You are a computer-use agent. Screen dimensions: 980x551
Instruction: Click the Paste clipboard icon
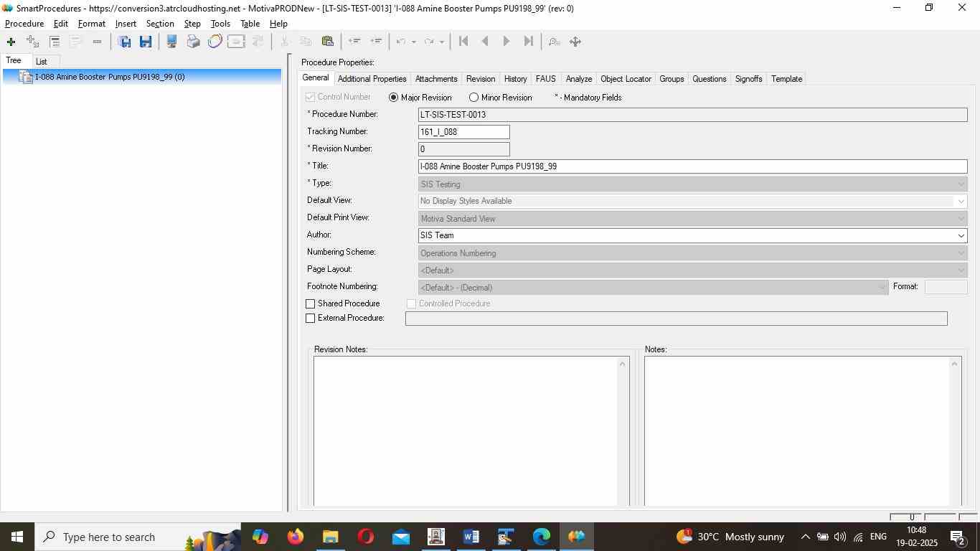328,42
